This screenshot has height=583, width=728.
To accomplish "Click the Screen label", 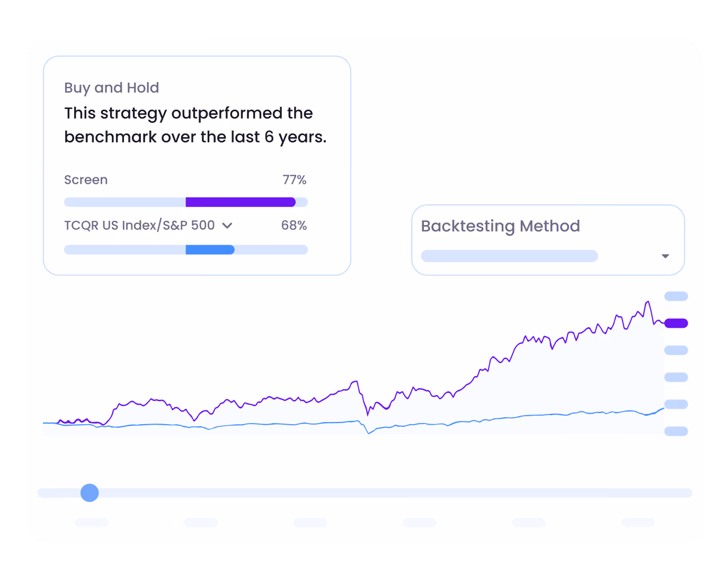I will point(86,180).
